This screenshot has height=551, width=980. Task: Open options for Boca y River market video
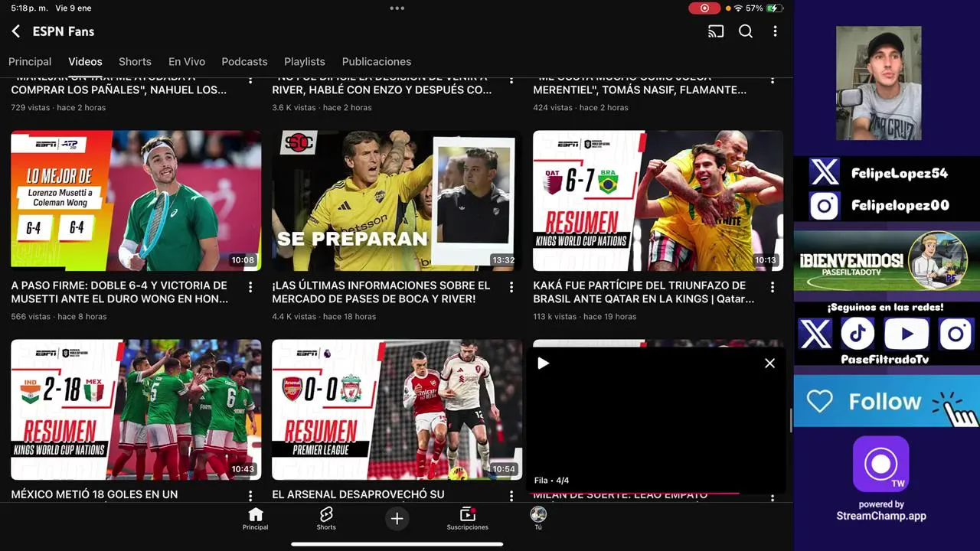[511, 287]
